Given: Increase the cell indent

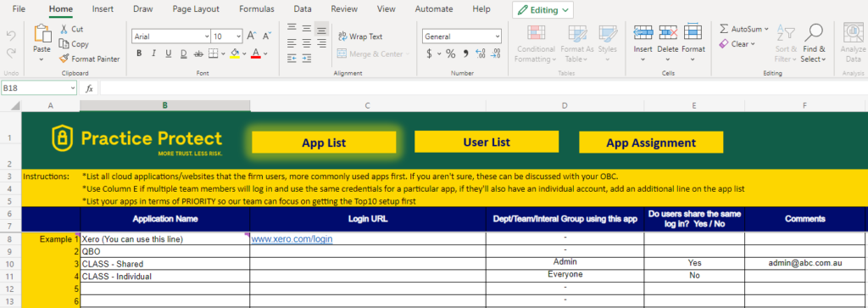Looking at the screenshot, I should 306,58.
